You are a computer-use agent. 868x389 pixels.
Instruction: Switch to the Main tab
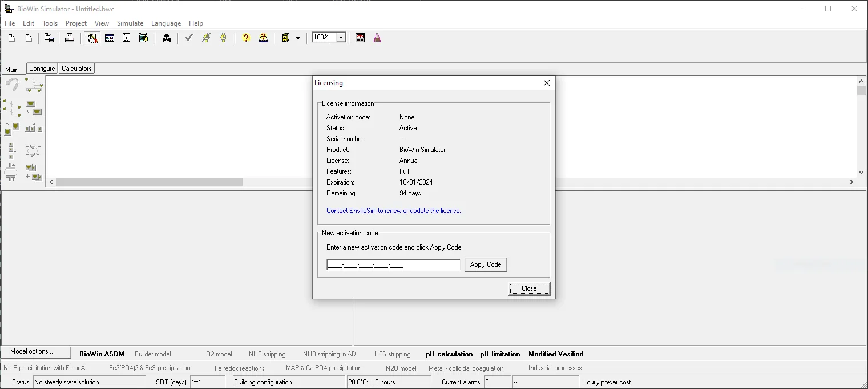click(12, 69)
